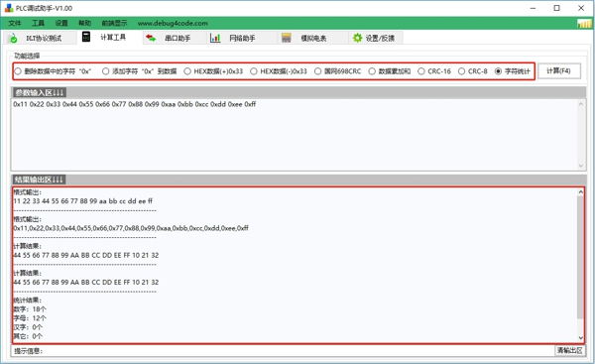This screenshot has width=595, height=364.
Task: Click the 提示信息 status field
Action: (x=283, y=351)
